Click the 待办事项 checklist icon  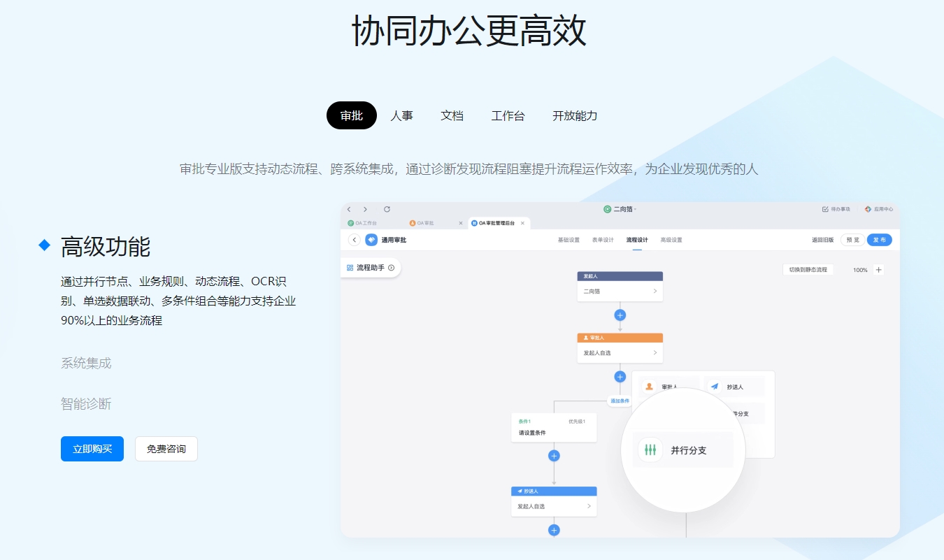tap(825, 209)
